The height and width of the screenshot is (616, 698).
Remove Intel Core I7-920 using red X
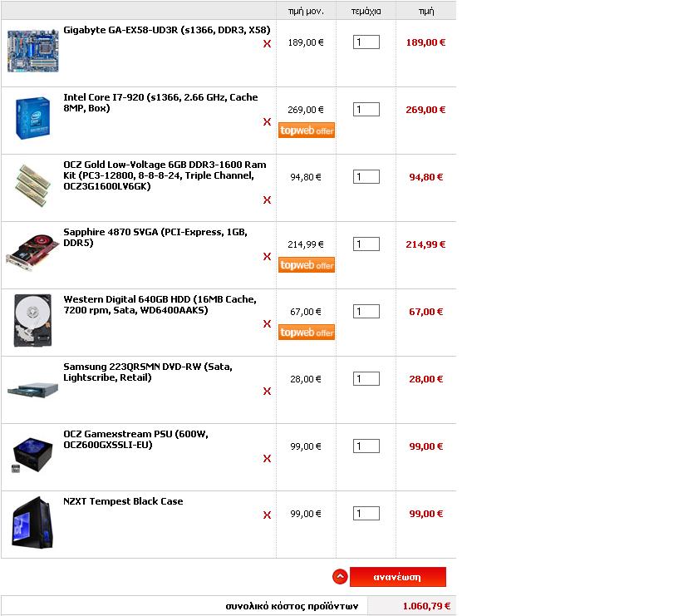point(267,122)
